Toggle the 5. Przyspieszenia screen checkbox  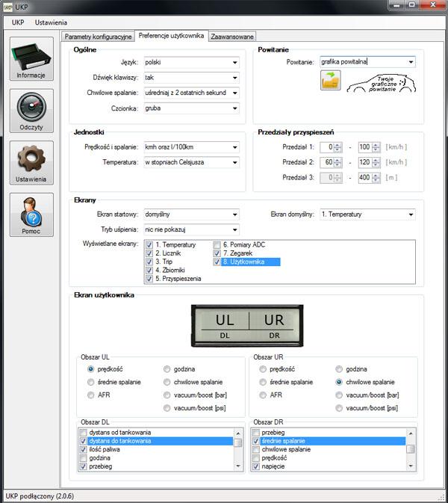[149, 279]
